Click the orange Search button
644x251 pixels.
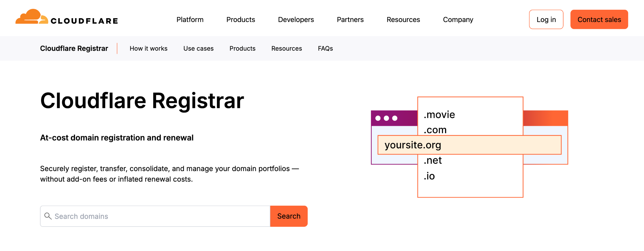click(289, 216)
